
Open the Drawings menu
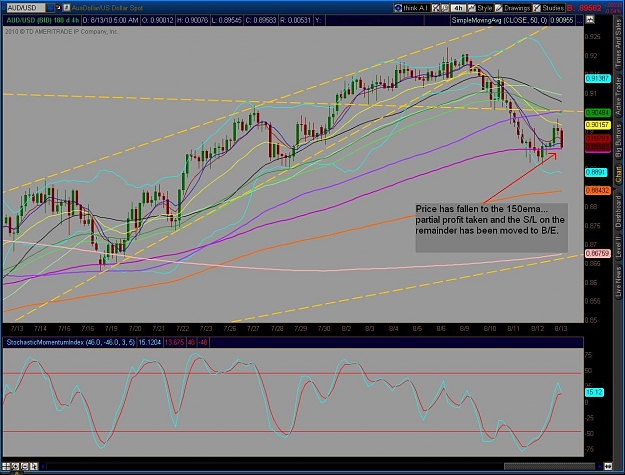point(513,8)
